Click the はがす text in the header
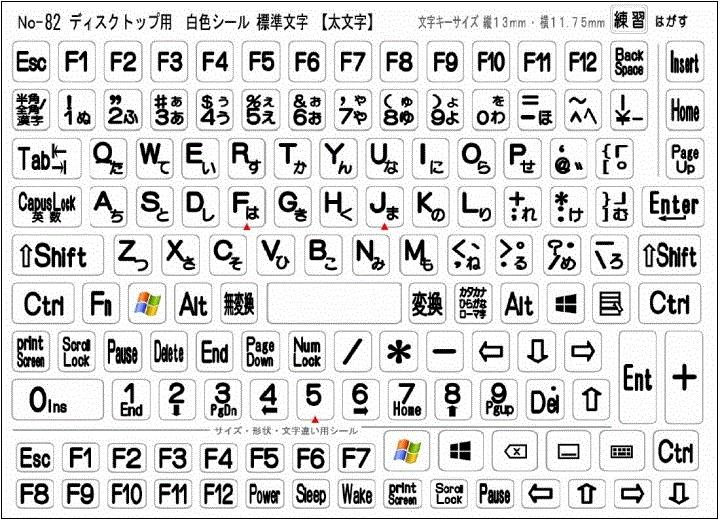The height and width of the screenshot is (521, 720). pyautogui.click(x=671, y=21)
